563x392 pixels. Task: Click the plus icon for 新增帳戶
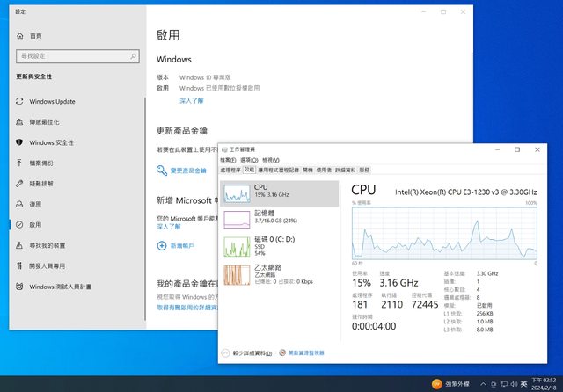[162, 246]
